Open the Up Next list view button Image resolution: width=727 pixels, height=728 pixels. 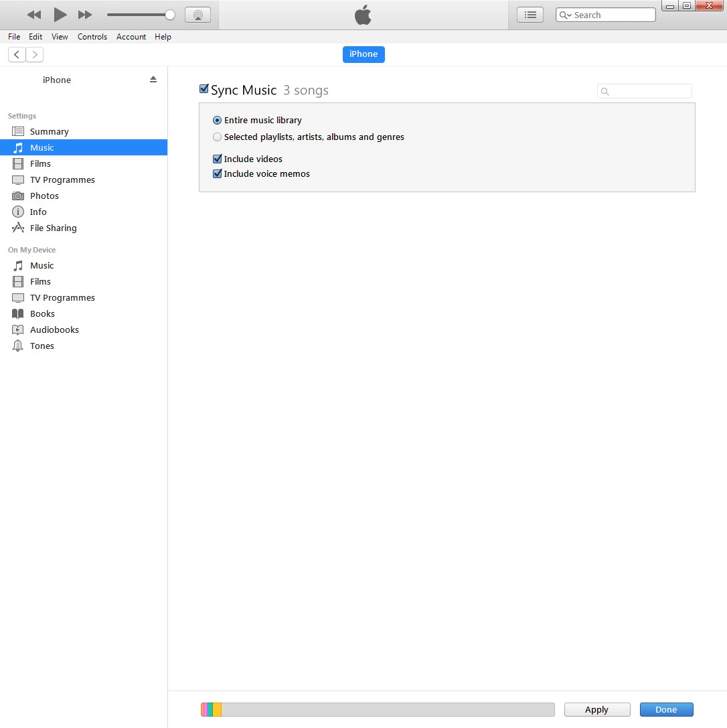point(530,15)
